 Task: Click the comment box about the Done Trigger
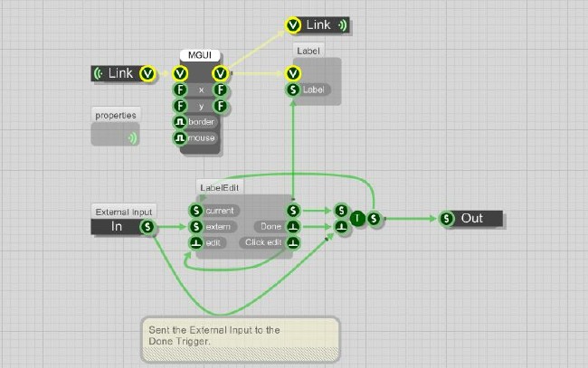click(x=240, y=336)
